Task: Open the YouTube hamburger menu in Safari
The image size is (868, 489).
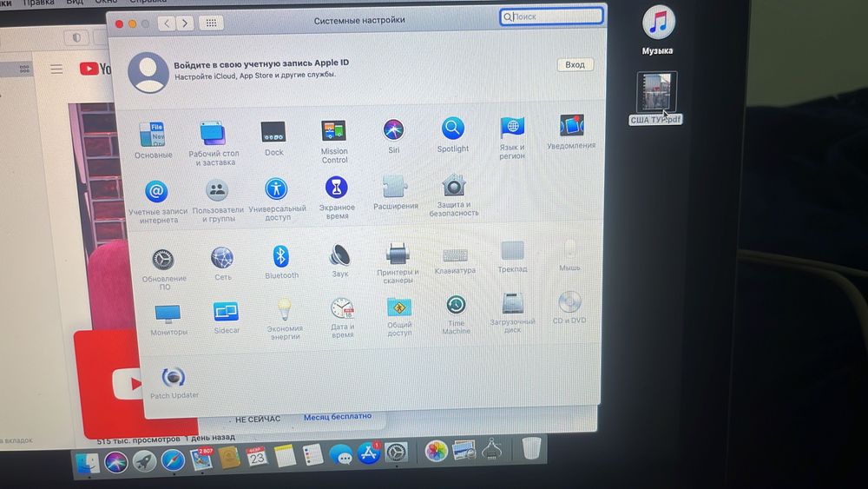Action: click(x=56, y=69)
